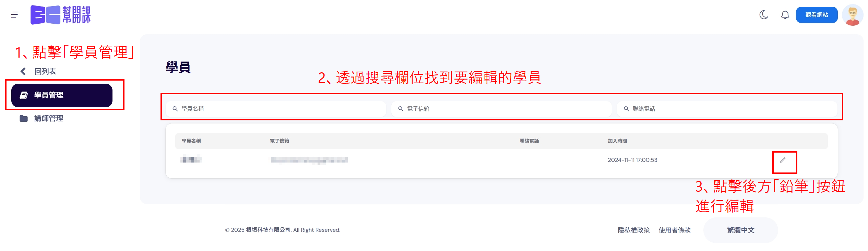Go back via 回列表 chevron
This screenshot has height=251, width=868.
coord(23,71)
